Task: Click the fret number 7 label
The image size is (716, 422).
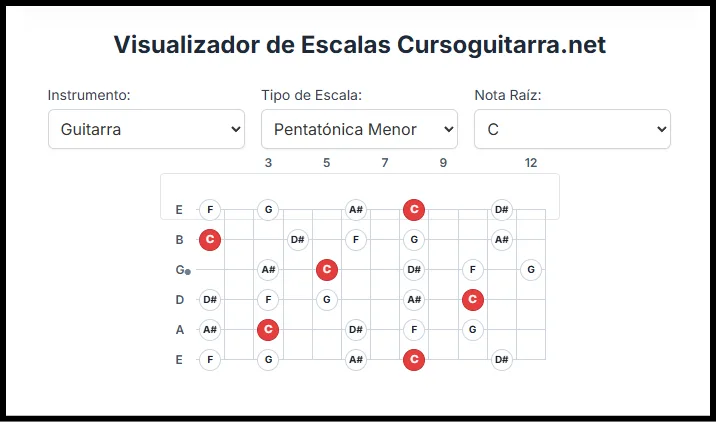Action: pyautogui.click(x=385, y=163)
